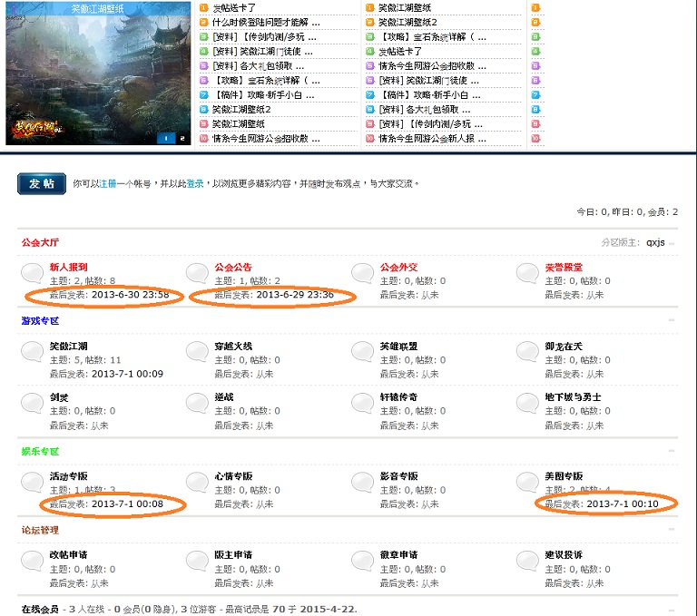Collapse the 公会大厅 category section
Viewport: 697px width, 616px height.
pos(672,243)
